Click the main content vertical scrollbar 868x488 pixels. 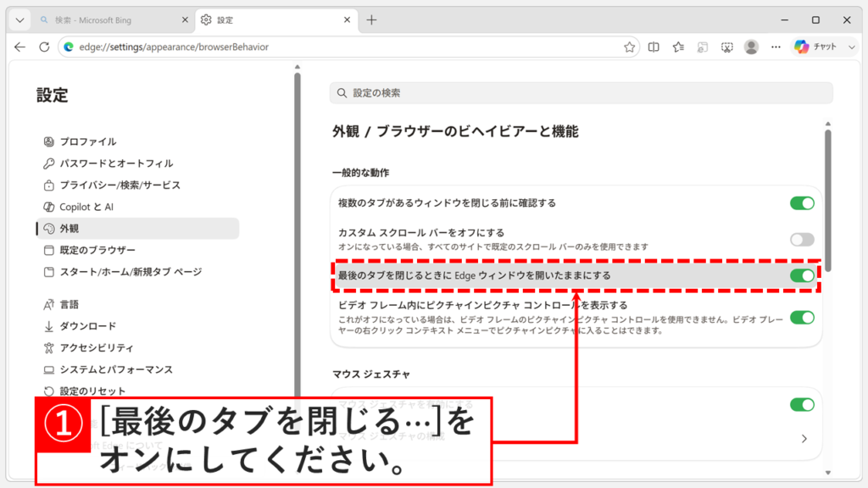click(x=827, y=200)
